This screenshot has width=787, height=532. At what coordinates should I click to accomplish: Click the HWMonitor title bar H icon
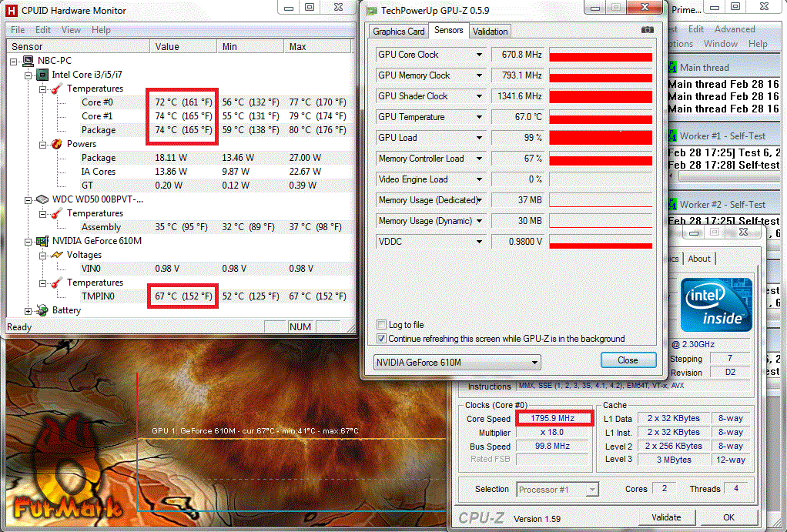pyautogui.click(x=11, y=10)
